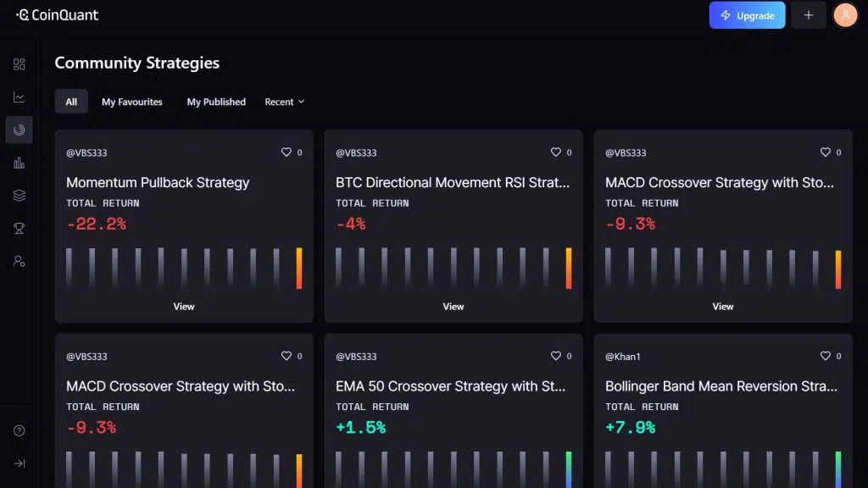Click the Upgrade button
The height and width of the screenshot is (488, 868).
point(747,15)
